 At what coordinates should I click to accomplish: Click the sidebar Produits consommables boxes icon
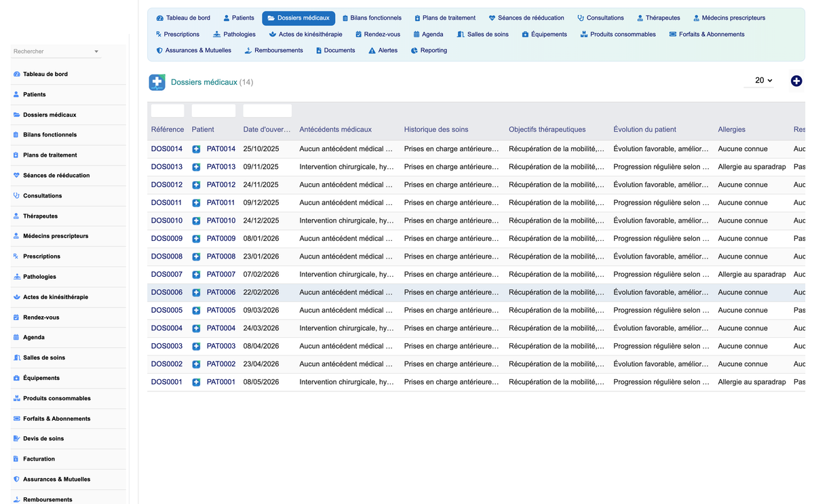(16, 398)
